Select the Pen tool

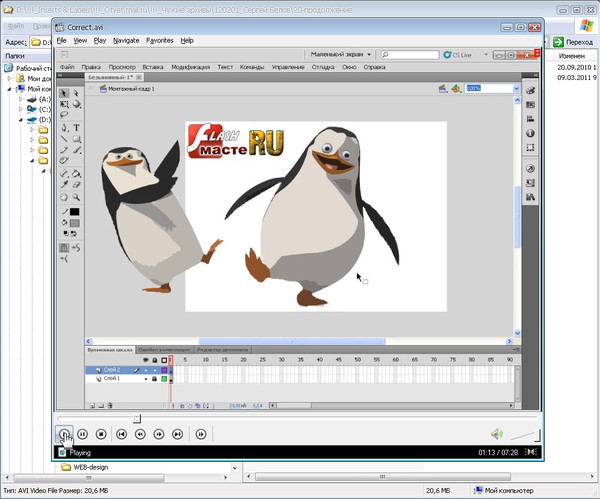click(x=64, y=127)
